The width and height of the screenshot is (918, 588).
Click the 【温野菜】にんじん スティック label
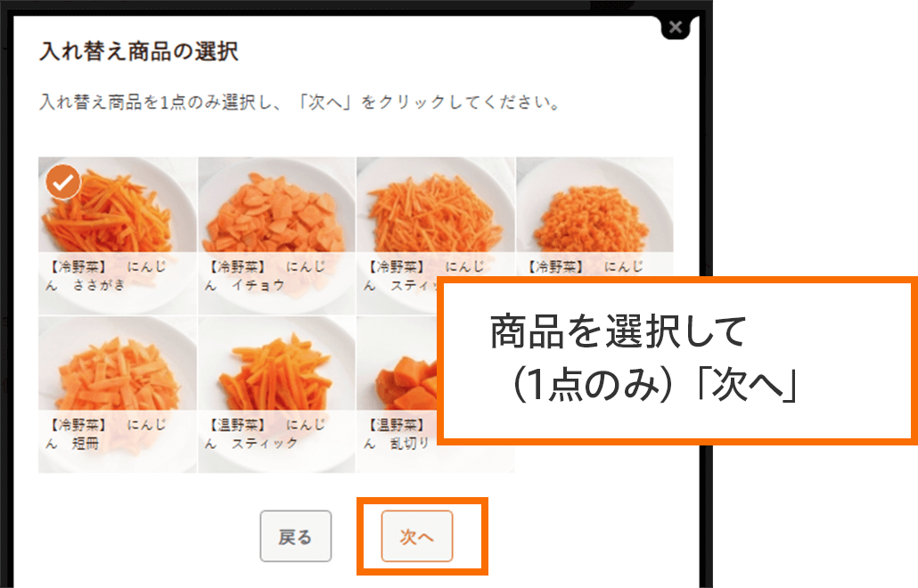pos(265,434)
